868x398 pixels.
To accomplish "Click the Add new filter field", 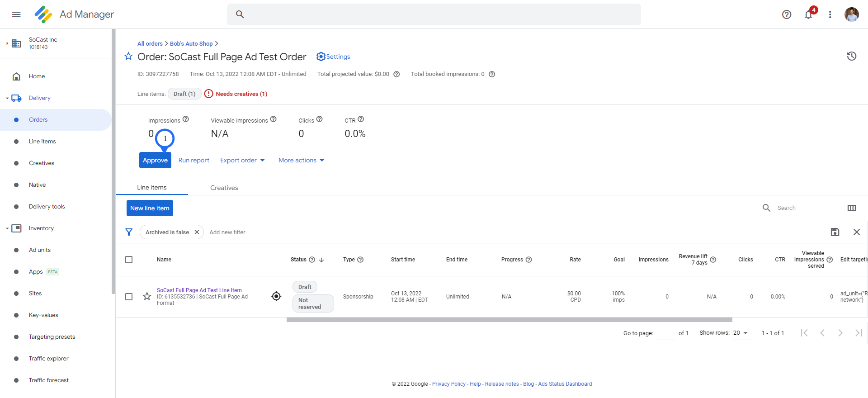I will 227,232.
